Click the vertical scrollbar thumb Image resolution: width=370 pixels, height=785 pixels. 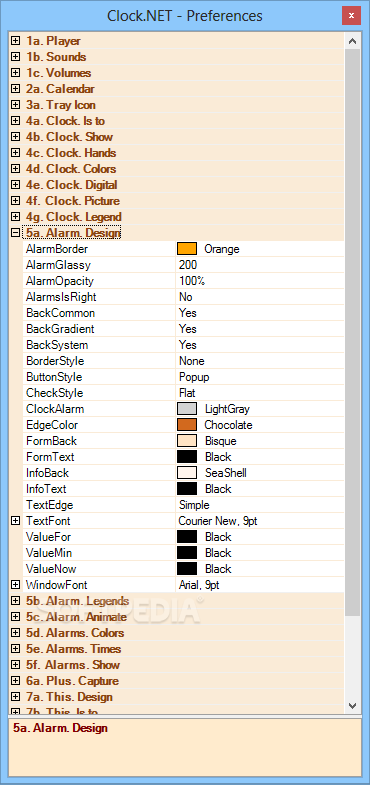pyautogui.click(x=352, y=332)
